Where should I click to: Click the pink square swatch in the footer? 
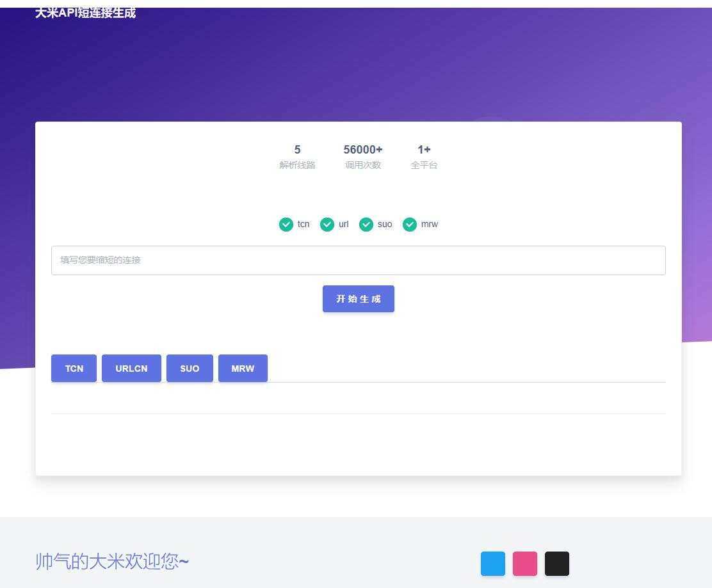tap(524, 563)
